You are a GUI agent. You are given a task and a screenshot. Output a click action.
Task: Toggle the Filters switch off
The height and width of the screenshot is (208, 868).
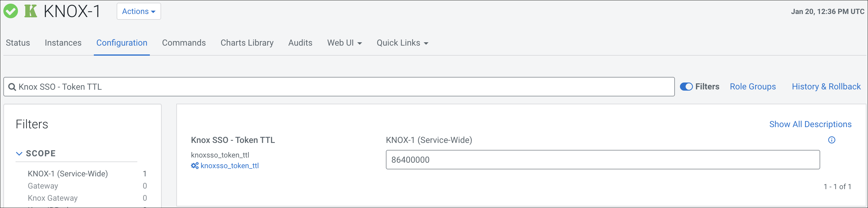[x=686, y=87]
